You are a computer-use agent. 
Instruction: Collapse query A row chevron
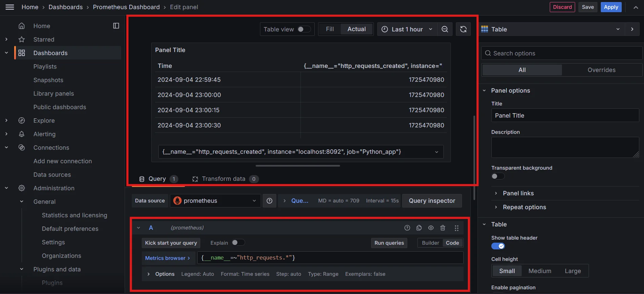138,228
